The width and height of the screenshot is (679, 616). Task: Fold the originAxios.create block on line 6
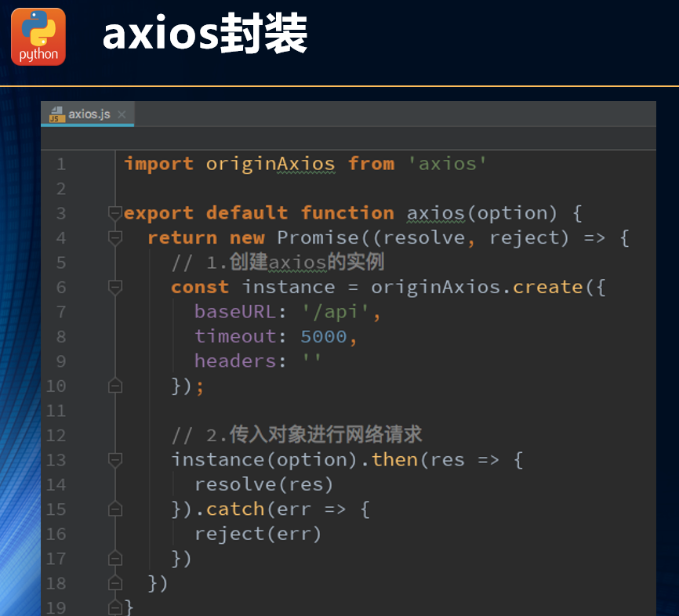[115, 288]
